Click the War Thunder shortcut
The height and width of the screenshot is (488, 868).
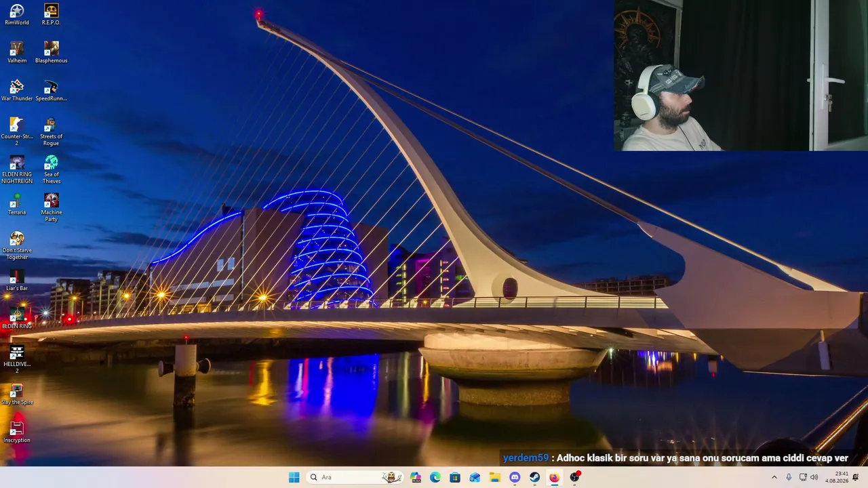(17, 90)
